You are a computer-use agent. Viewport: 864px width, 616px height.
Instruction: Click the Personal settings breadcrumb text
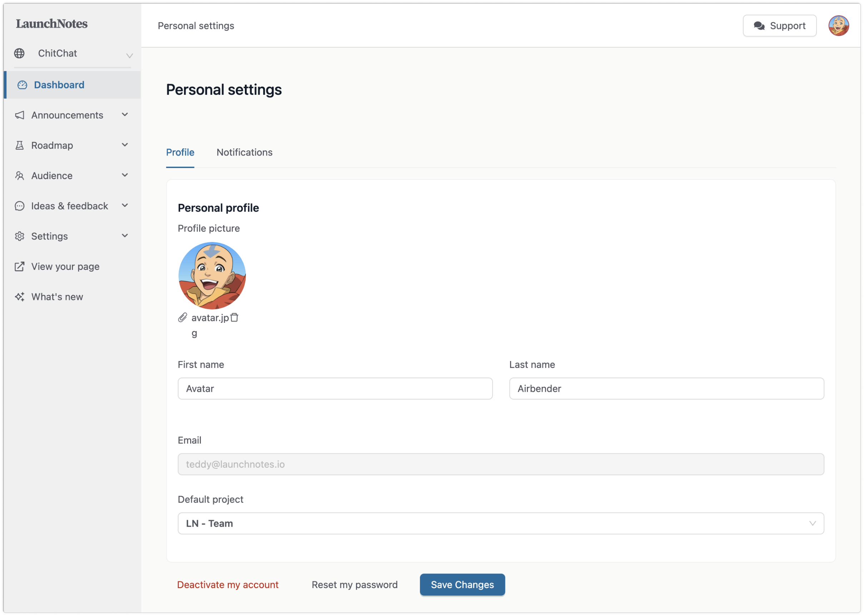click(x=196, y=26)
